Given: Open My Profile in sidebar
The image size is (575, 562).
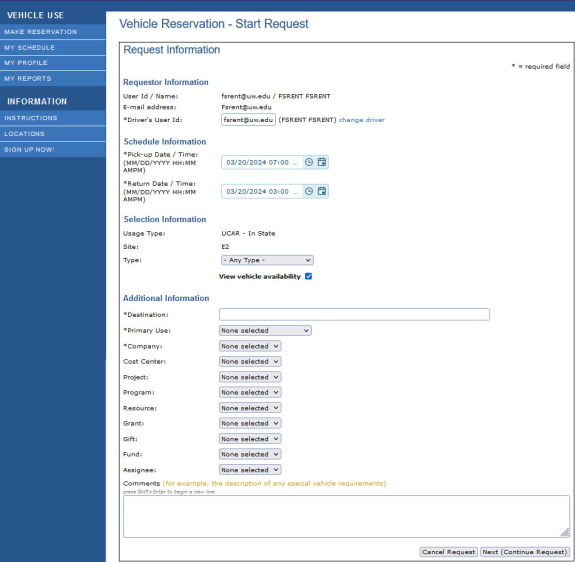Looking at the screenshot, I should (53, 63).
